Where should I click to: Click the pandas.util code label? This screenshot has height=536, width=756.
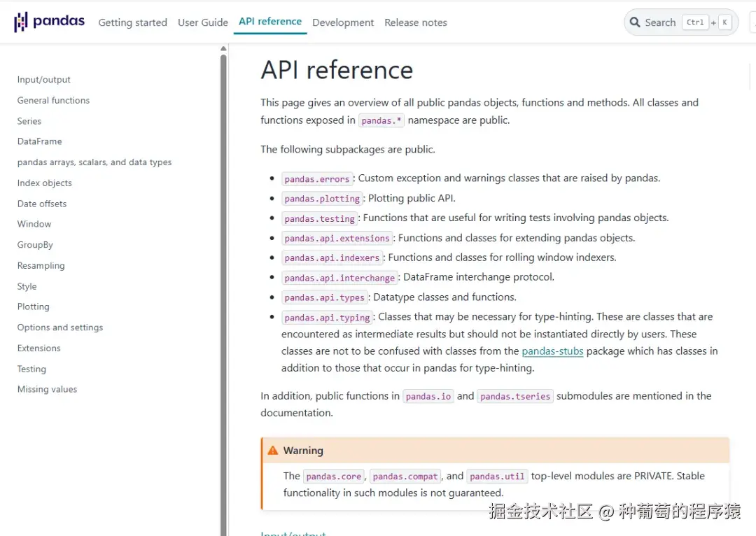click(497, 477)
